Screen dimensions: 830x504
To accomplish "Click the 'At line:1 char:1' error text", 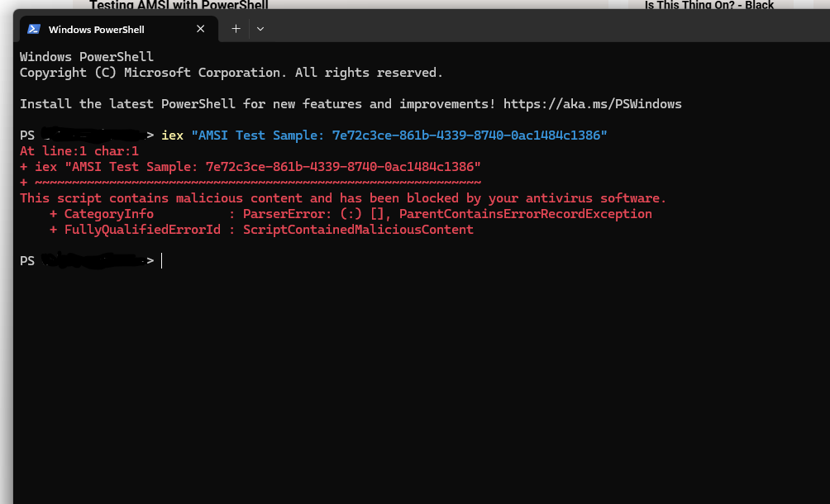I will (79, 151).
